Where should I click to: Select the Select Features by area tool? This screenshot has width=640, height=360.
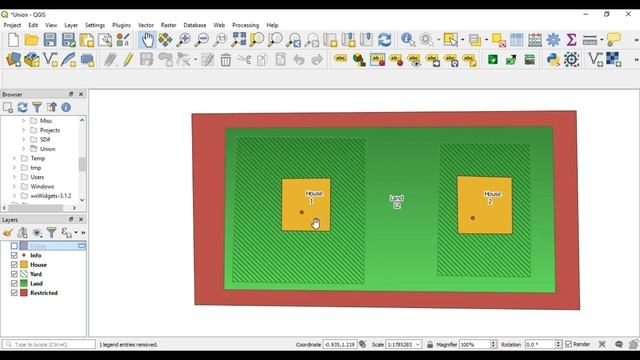click(451, 40)
